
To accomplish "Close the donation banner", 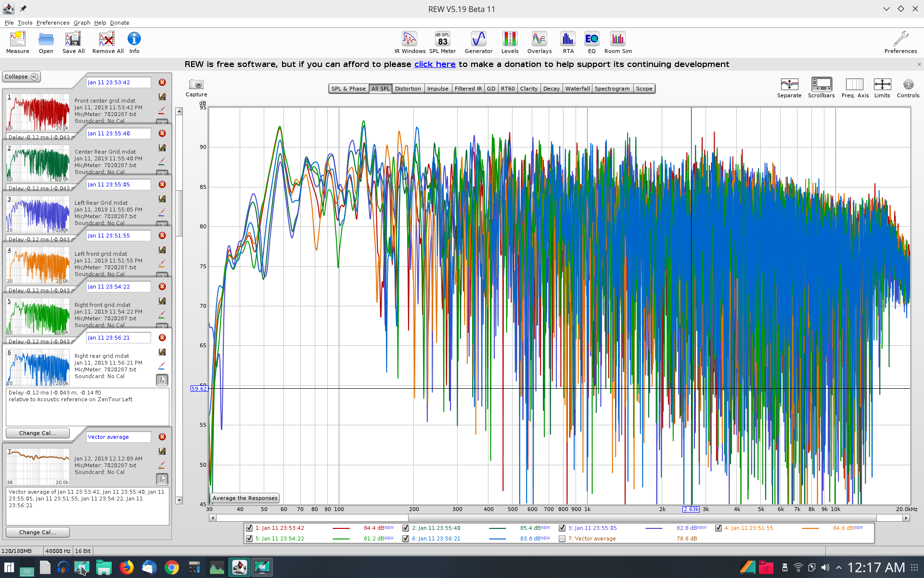I will 919,64.
